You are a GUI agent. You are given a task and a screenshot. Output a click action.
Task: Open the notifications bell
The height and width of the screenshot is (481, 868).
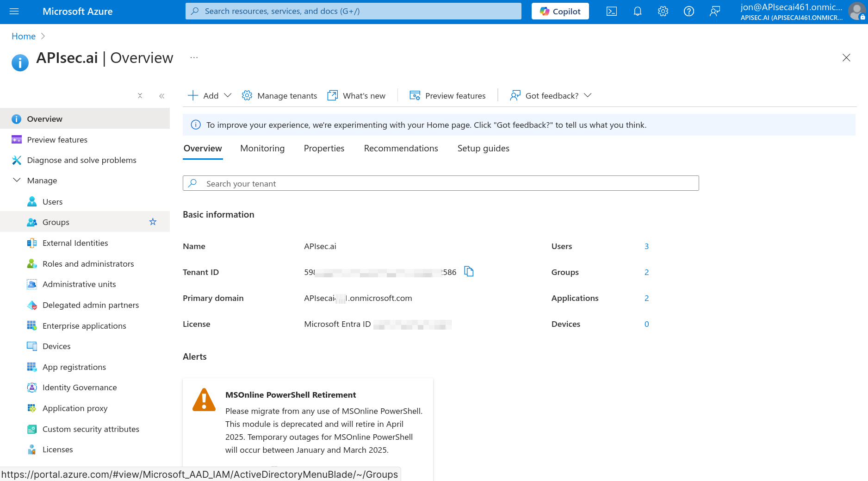(x=637, y=12)
